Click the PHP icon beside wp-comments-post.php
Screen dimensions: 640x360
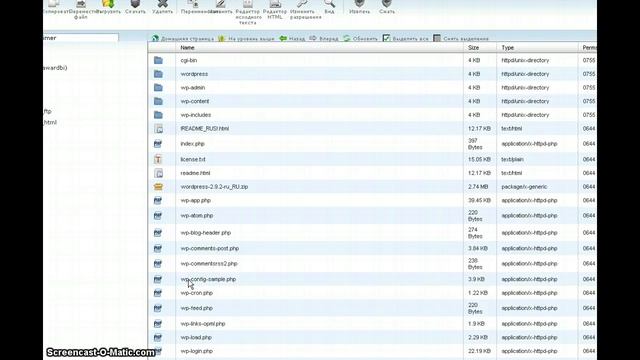(x=158, y=248)
